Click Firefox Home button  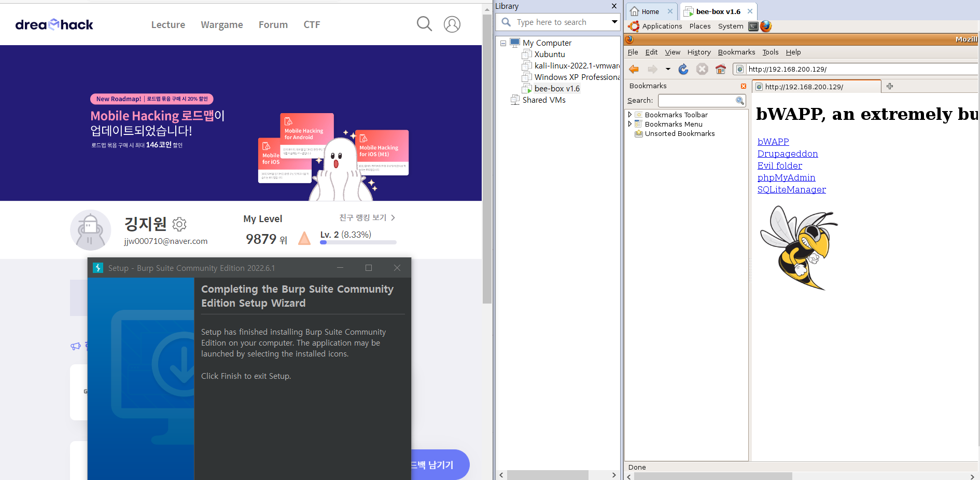(721, 69)
